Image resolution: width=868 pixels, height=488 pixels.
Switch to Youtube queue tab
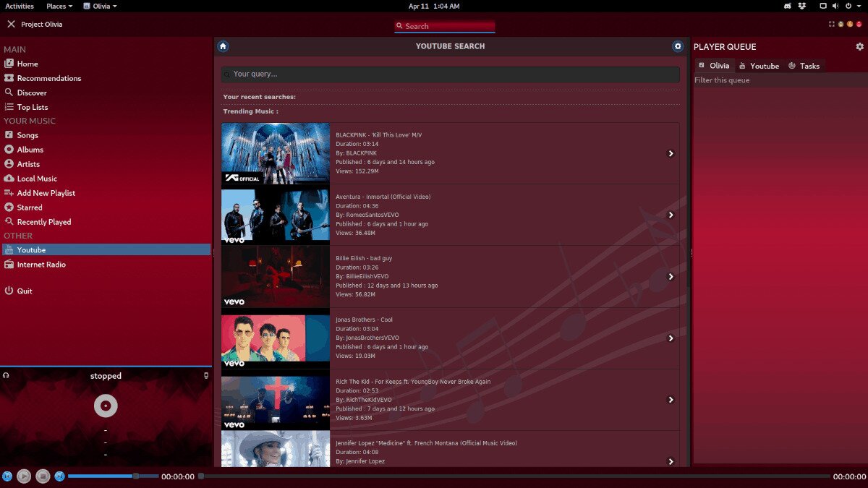(759, 66)
